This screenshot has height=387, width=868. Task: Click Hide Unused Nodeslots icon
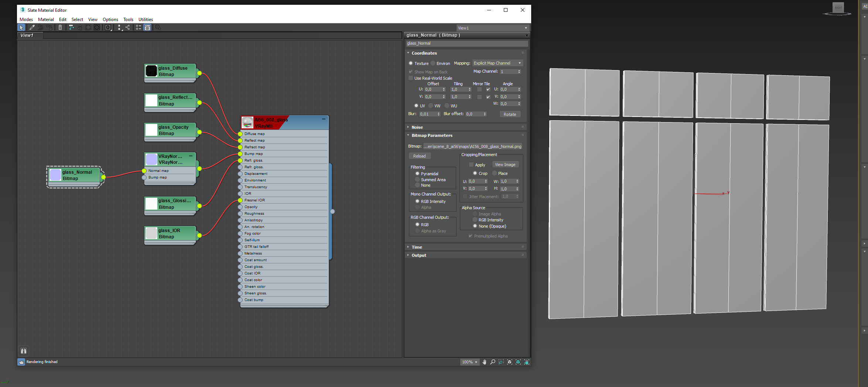pyautogui.click(x=80, y=28)
